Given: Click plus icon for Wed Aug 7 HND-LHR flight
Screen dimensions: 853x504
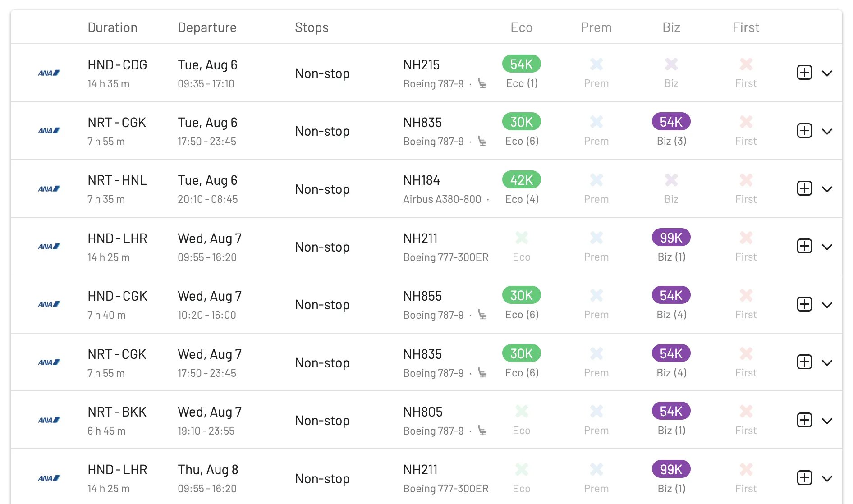Looking at the screenshot, I should coord(804,246).
